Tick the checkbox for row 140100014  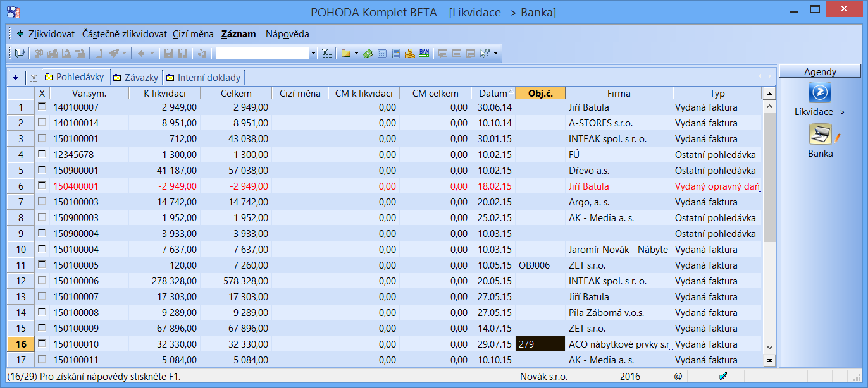pos(42,123)
